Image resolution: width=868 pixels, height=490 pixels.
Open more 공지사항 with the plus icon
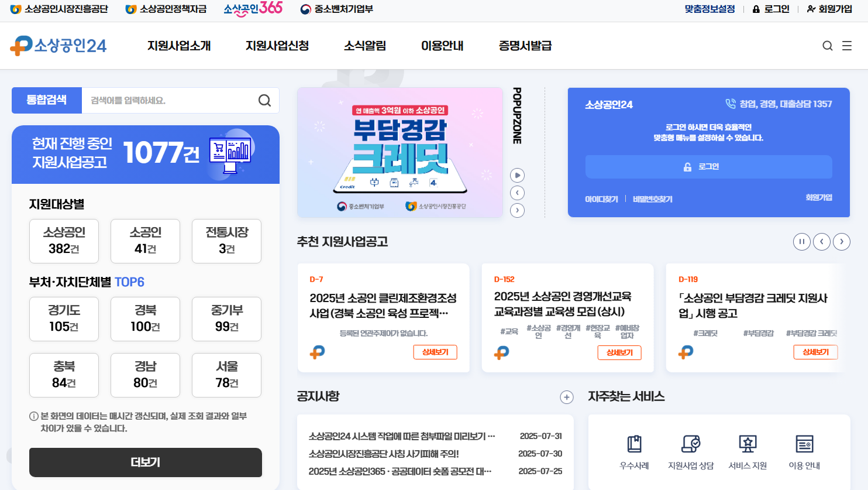[x=567, y=397]
